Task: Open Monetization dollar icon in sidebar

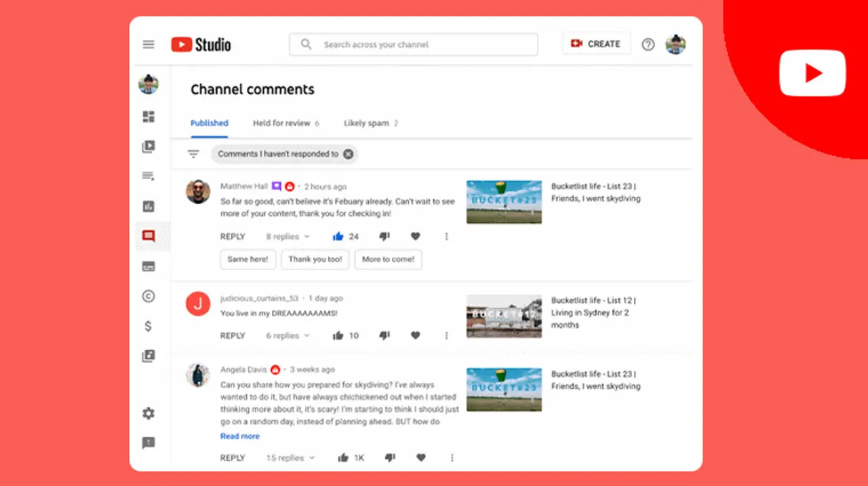Action: click(x=149, y=326)
